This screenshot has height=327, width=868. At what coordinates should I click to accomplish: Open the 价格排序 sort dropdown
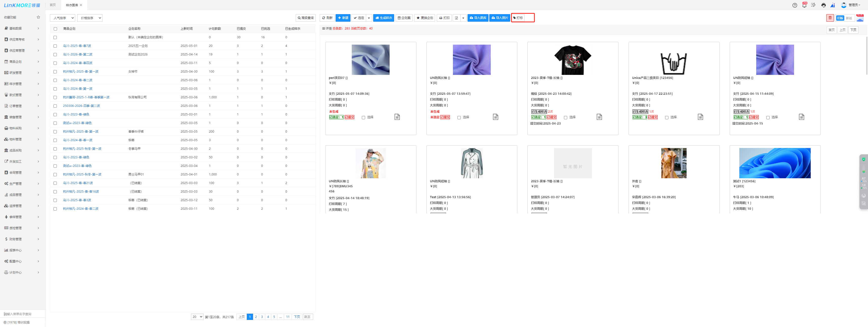pyautogui.click(x=90, y=18)
